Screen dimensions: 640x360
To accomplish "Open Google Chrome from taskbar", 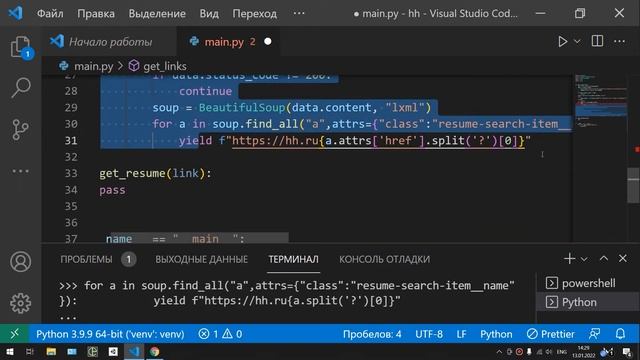I will click(x=155, y=351).
